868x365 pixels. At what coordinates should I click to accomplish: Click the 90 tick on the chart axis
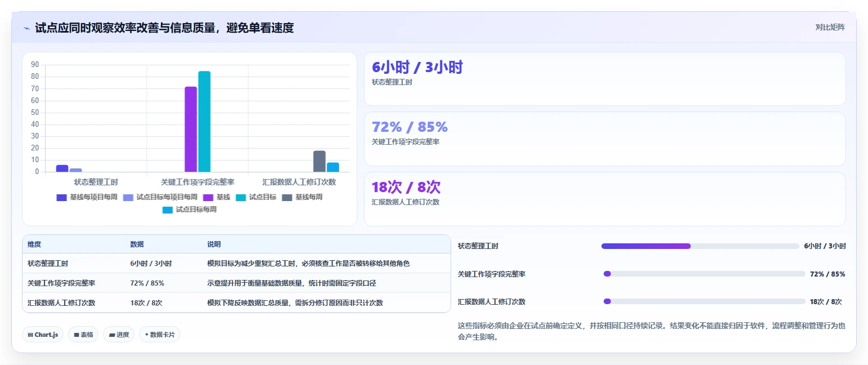35,65
